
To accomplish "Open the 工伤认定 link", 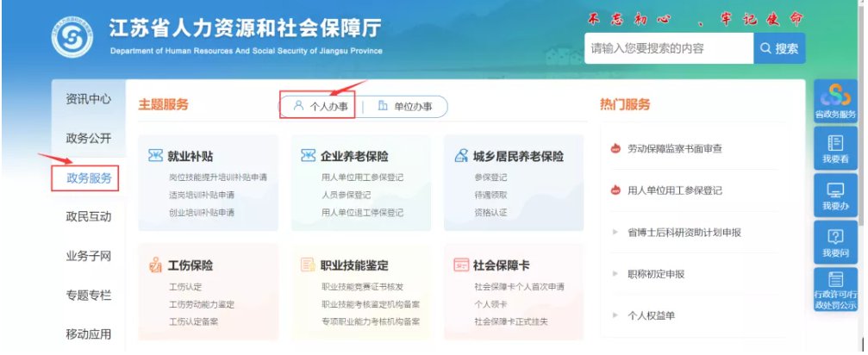I will tap(185, 287).
